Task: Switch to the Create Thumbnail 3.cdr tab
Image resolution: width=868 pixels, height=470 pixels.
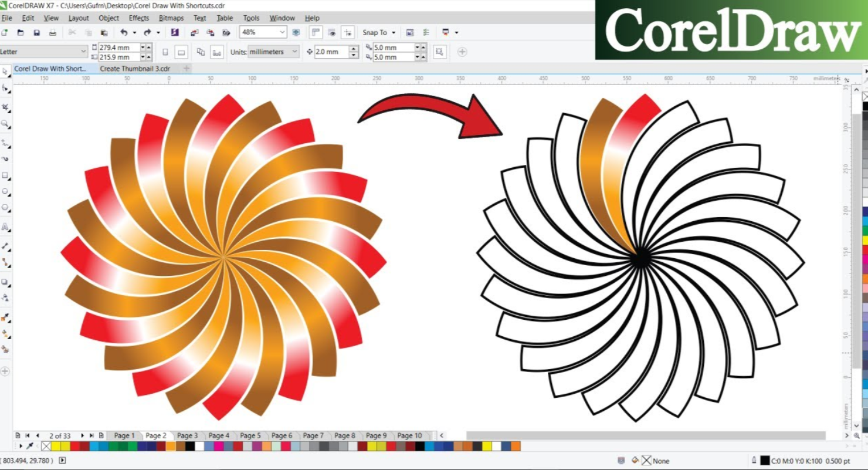Action: click(135, 68)
